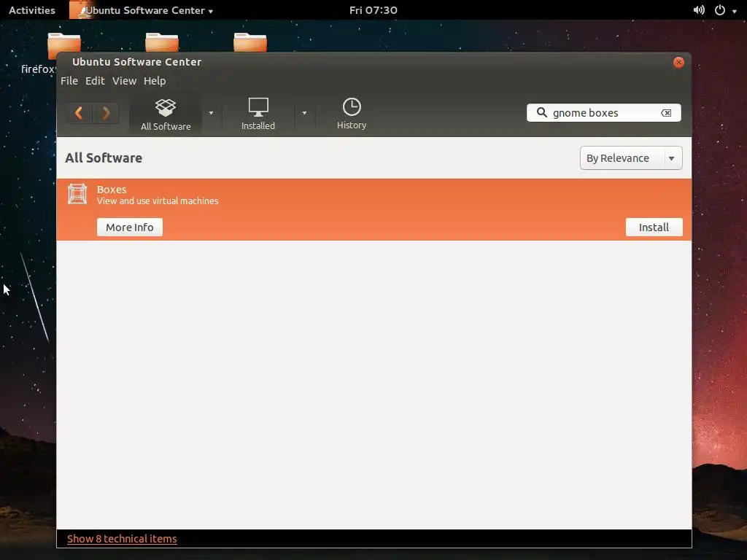747x560 pixels.
Task: Open the Ubuntu Software Center app menu
Action: 142,10
